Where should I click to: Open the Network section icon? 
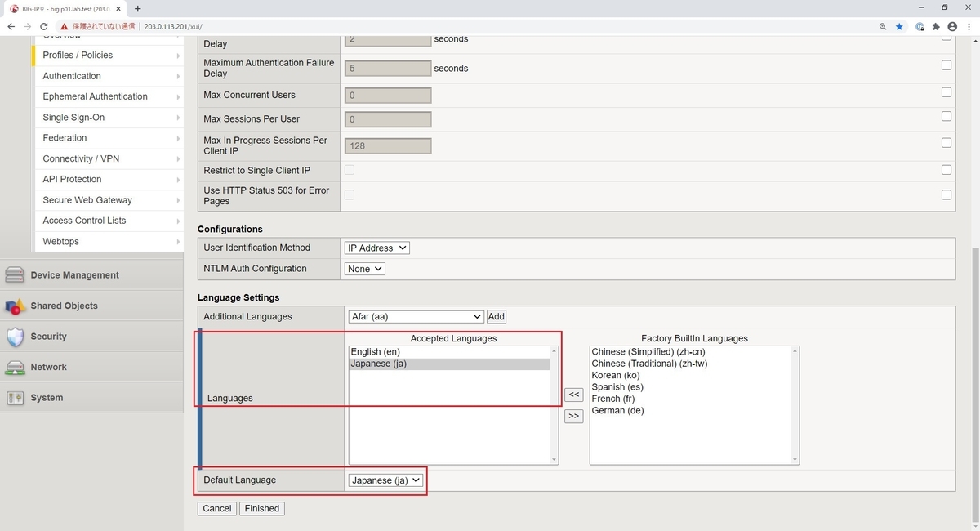pyautogui.click(x=15, y=368)
